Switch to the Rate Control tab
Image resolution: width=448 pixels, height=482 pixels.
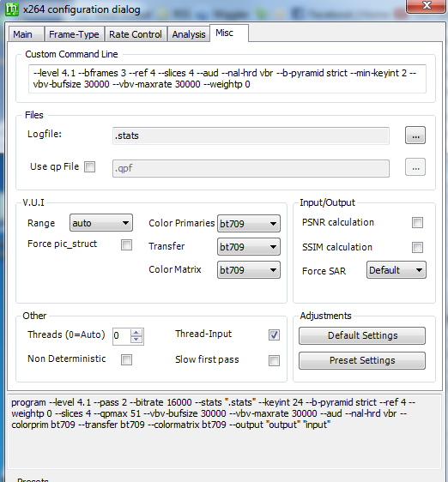(x=136, y=34)
